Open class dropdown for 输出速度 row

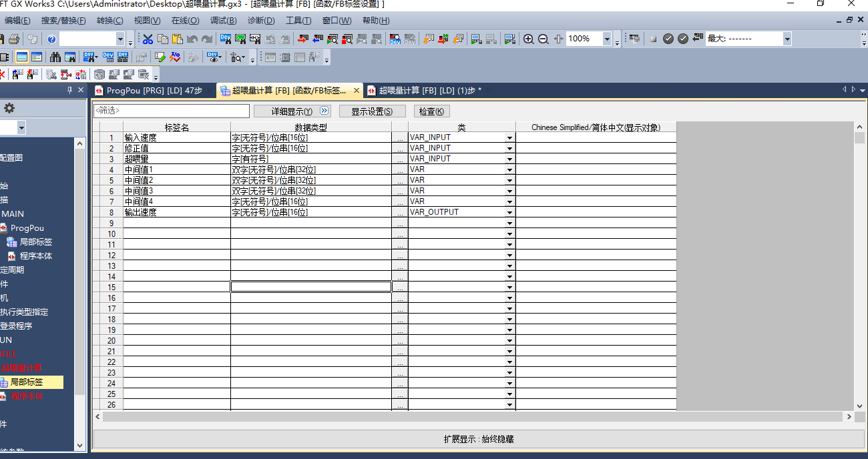tap(509, 213)
